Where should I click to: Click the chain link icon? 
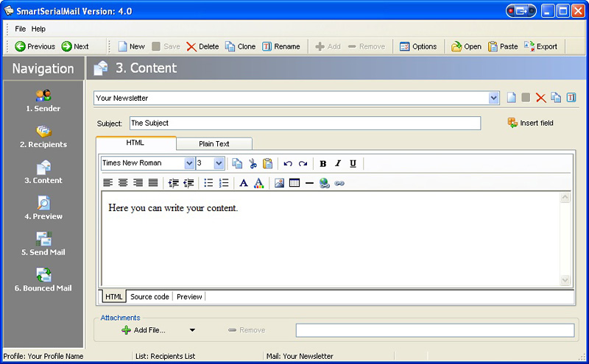point(339,183)
